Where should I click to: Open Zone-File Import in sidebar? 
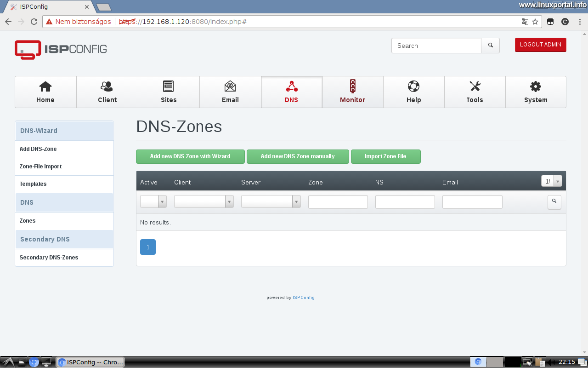[64, 167]
